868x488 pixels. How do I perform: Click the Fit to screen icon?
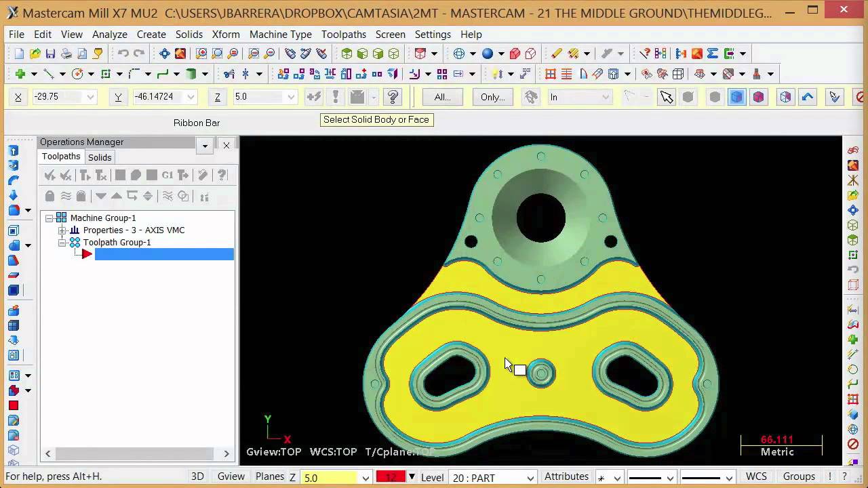coord(165,54)
